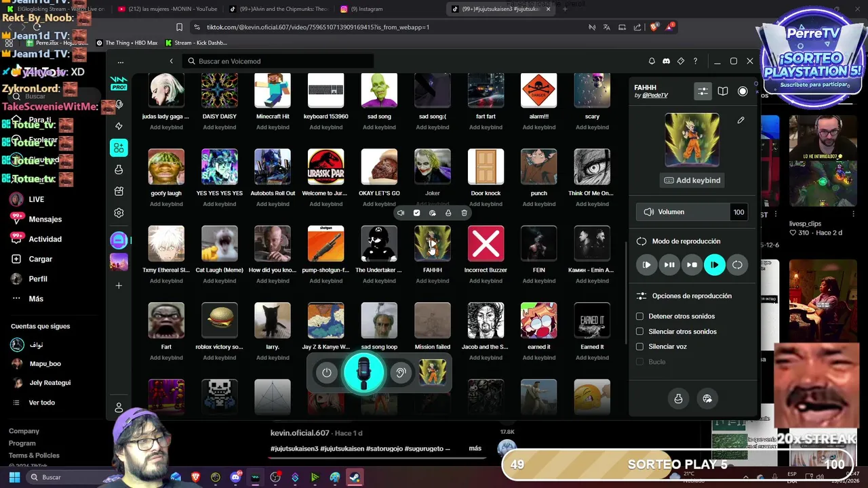Click Buscar en Voicemod search field
868x488 pixels.
coord(277,61)
